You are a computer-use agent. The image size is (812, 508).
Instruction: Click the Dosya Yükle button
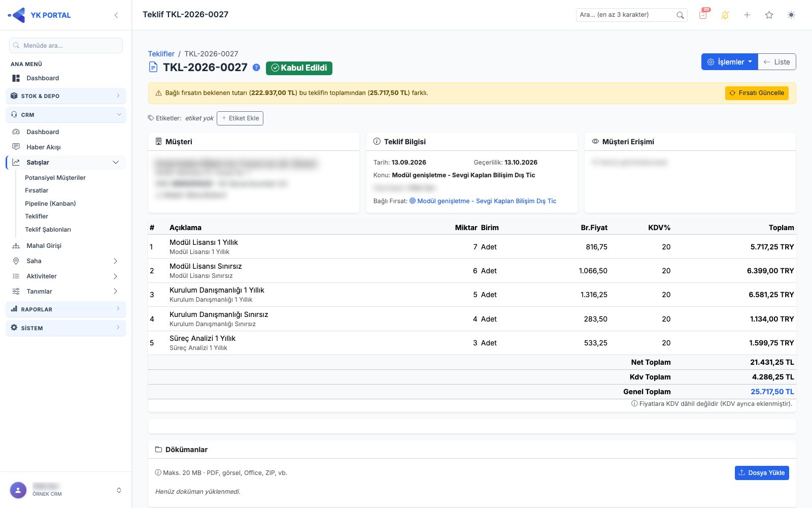[762, 473]
